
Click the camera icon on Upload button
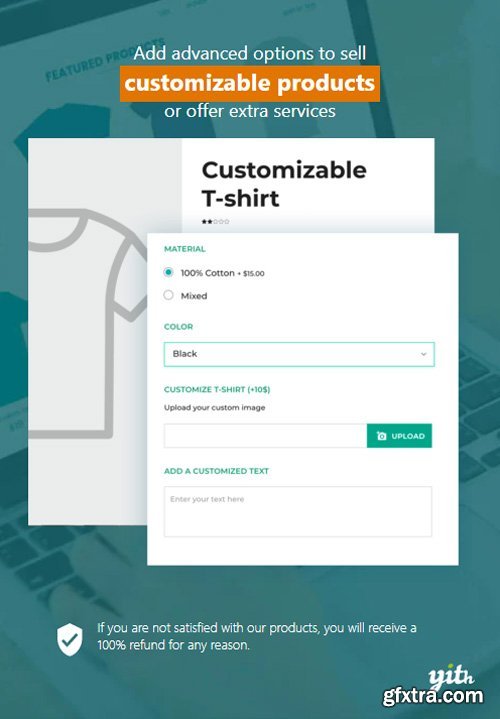381,436
